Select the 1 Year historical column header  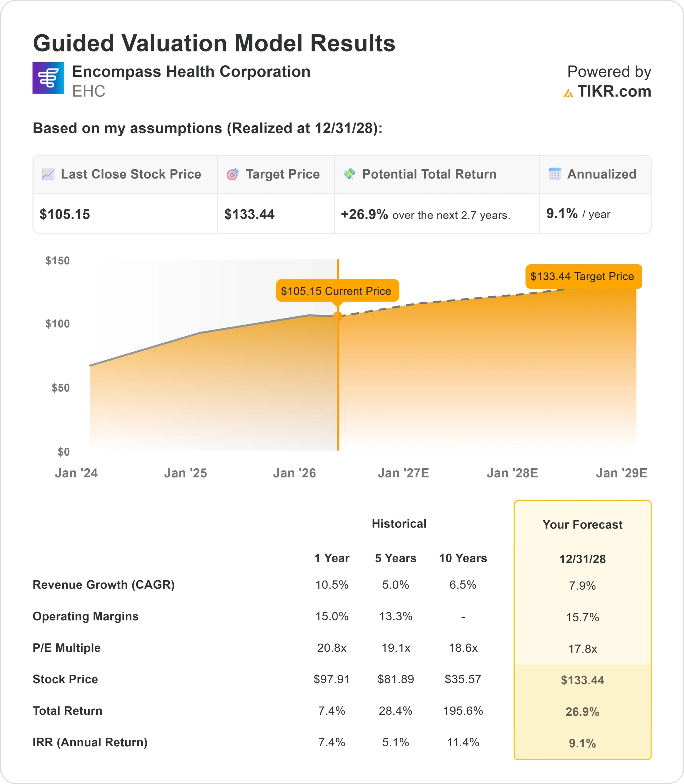click(x=332, y=558)
